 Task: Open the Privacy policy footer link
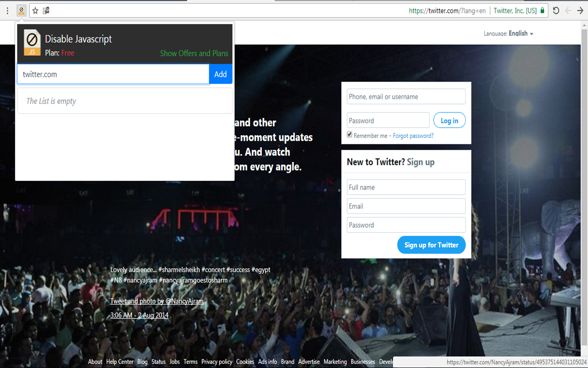(x=217, y=362)
